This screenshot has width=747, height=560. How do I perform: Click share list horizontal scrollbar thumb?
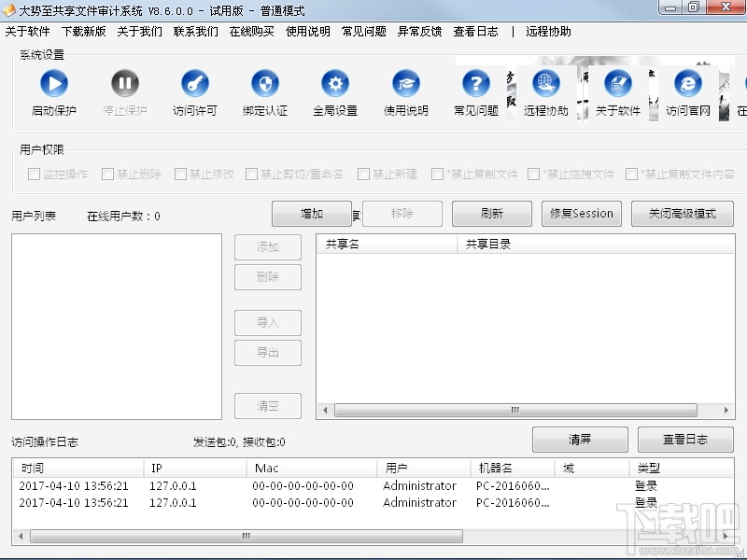pos(515,410)
